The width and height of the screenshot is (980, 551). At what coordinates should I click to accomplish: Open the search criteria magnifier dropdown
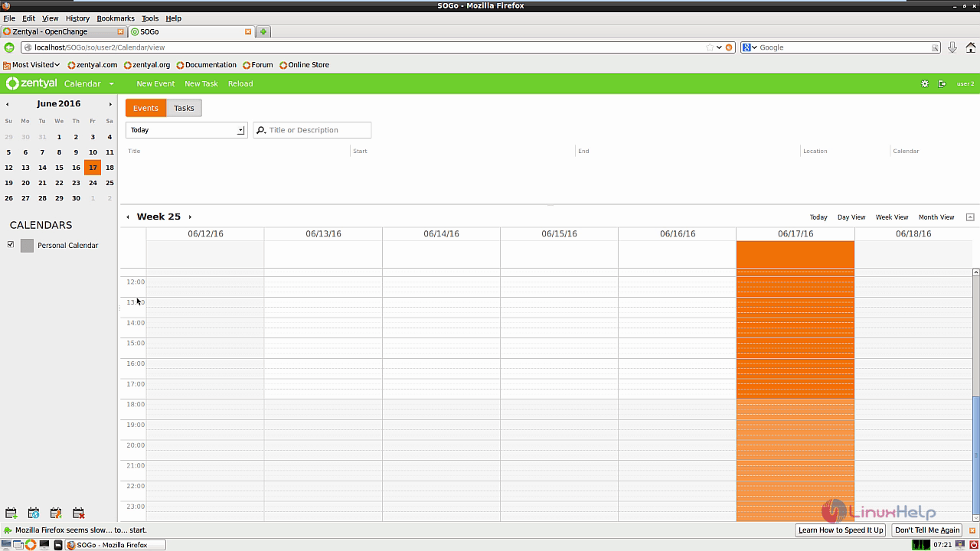[x=261, y=130]
